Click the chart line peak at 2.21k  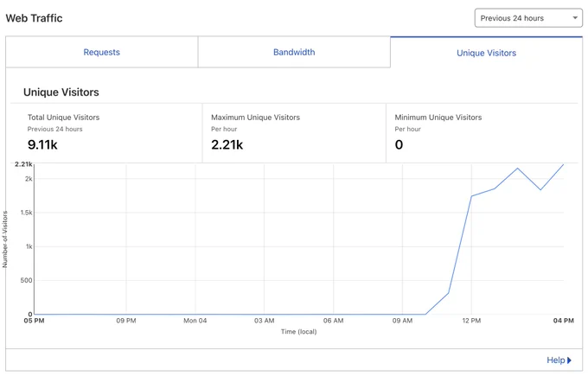[563, 164]
